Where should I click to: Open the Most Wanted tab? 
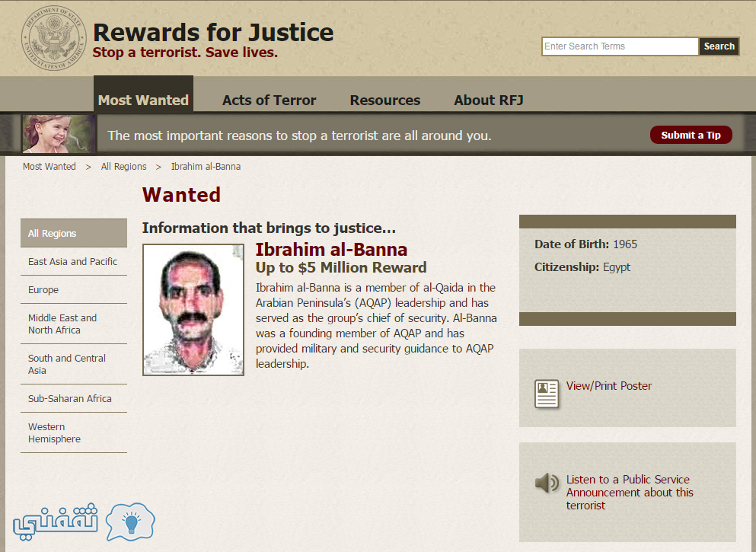point(143,100)
